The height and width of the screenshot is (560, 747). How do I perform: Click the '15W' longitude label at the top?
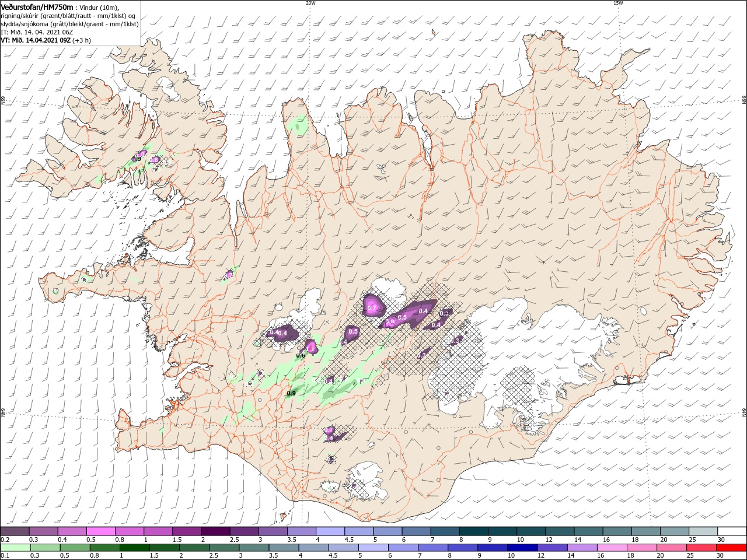(618, 3)
